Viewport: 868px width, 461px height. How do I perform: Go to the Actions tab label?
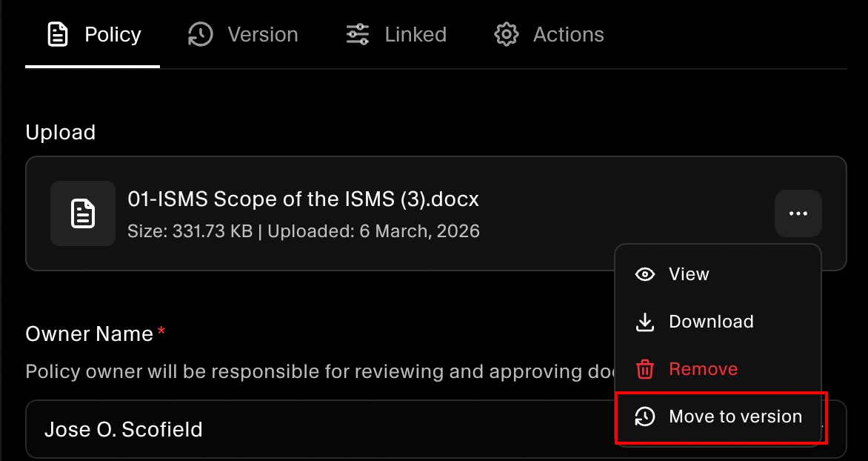click(569, 35)
